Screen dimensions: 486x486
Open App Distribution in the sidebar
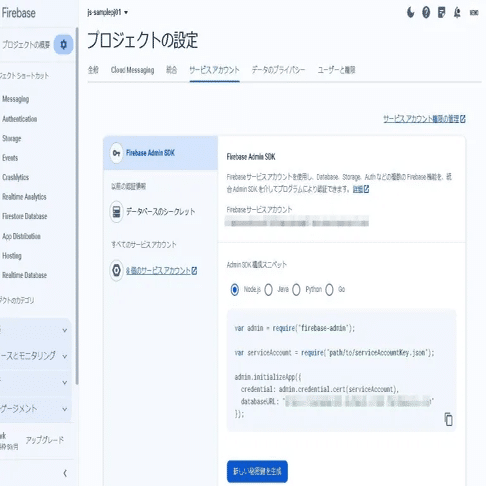pyautogui.click(x=21, y=236)
